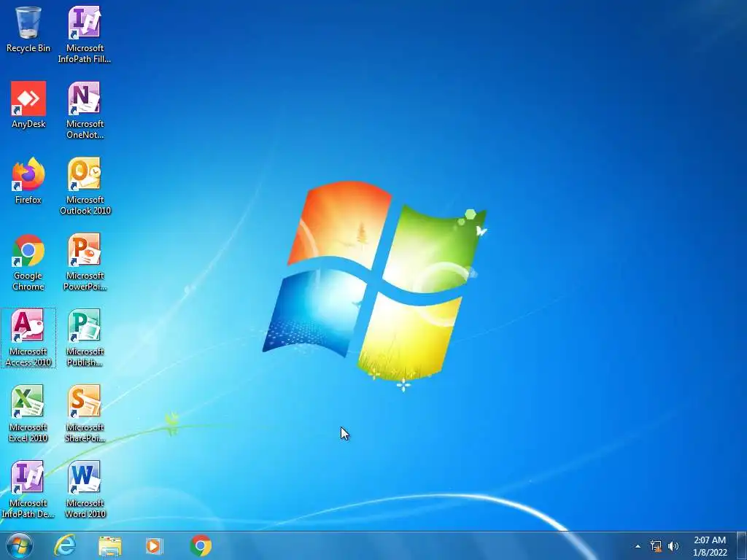
Task: Select the Microsoft SharePoint shortcut
Action: coord(85,413)
